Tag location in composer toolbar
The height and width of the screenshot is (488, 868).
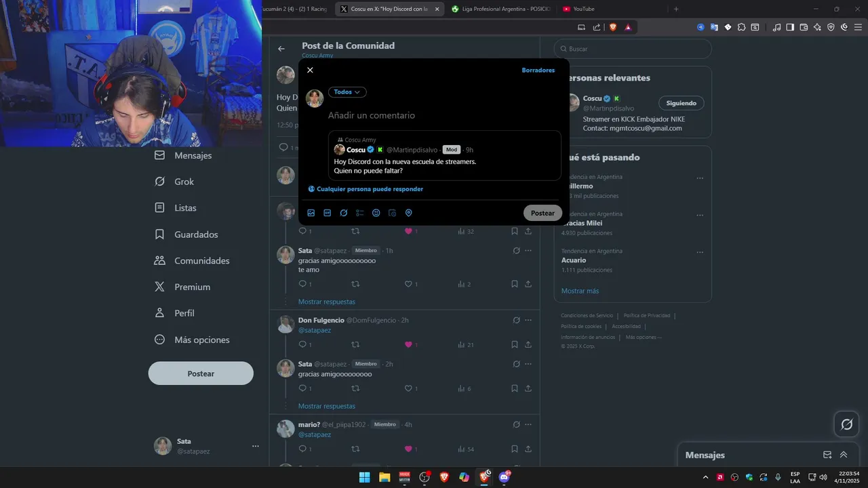pos(409,213)
